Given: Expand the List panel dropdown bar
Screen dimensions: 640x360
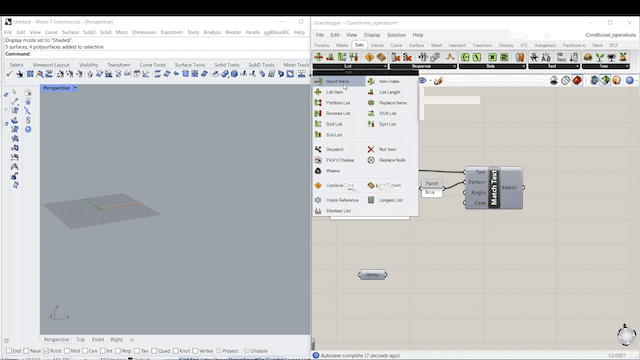Looking at the screenshot, I should (x=350, y=66).
